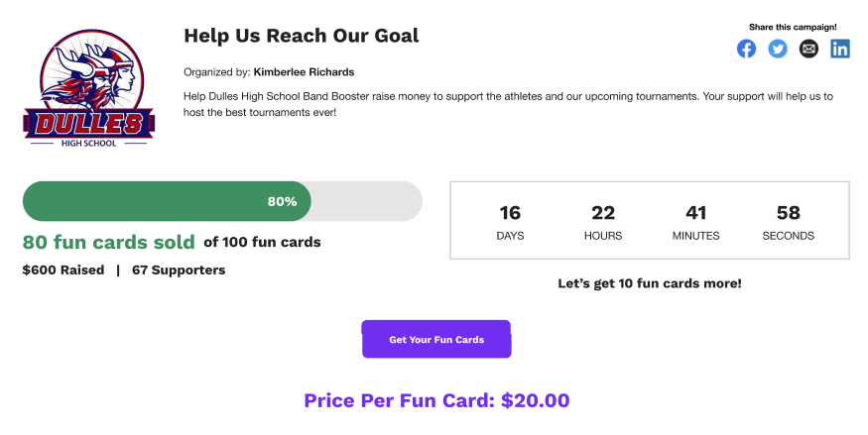This screenshot has height=435, width=868.
Task: Click the 22 hours countdown value
Action: pos(603,213)
